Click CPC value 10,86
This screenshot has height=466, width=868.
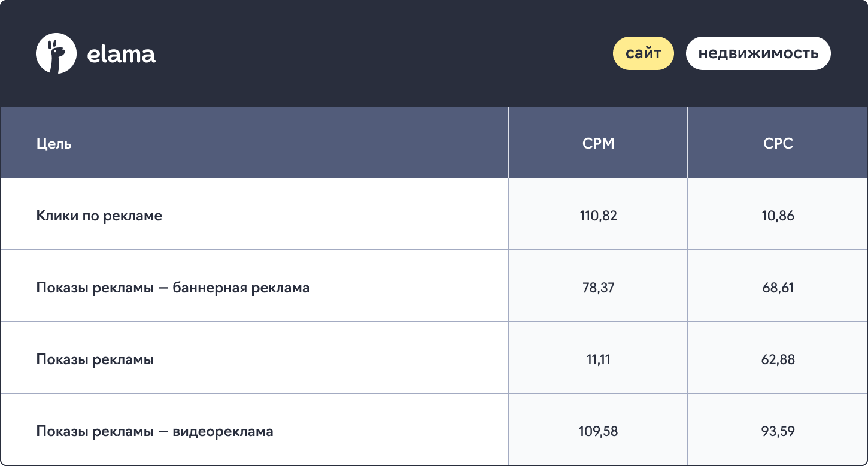point(778,216)
